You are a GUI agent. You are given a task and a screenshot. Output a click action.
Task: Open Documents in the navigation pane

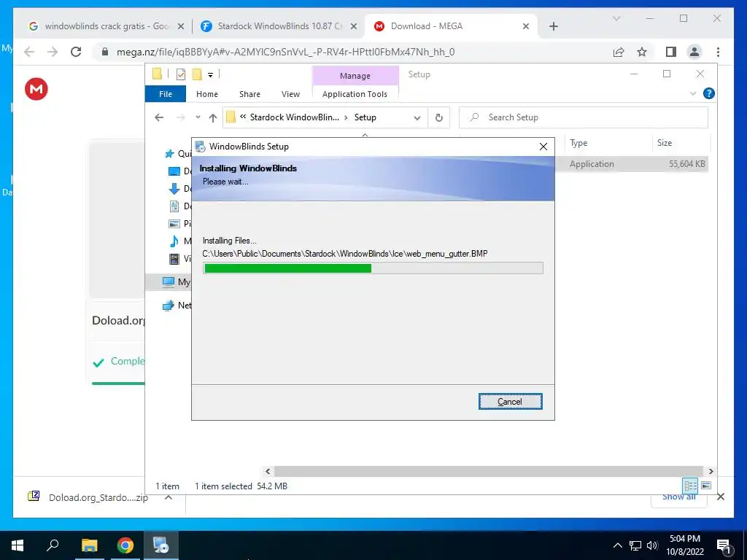(x=180, y=206)
